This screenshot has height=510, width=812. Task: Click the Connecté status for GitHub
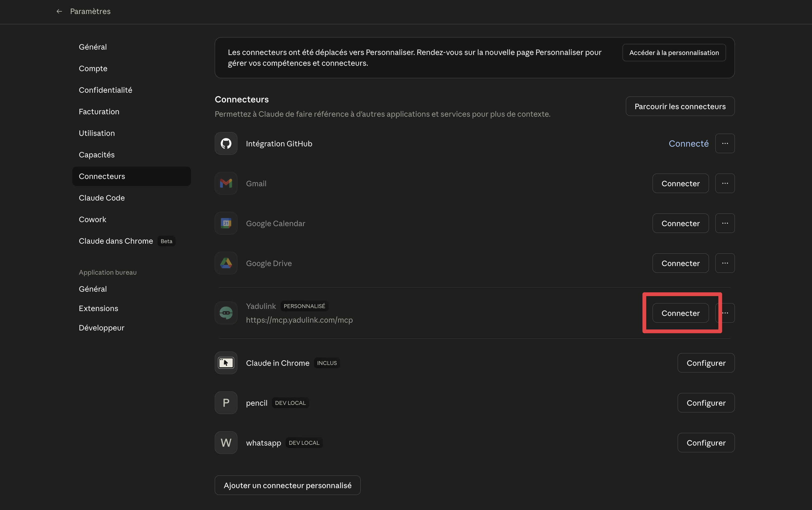pyautogui.click(x=688, y=143)
